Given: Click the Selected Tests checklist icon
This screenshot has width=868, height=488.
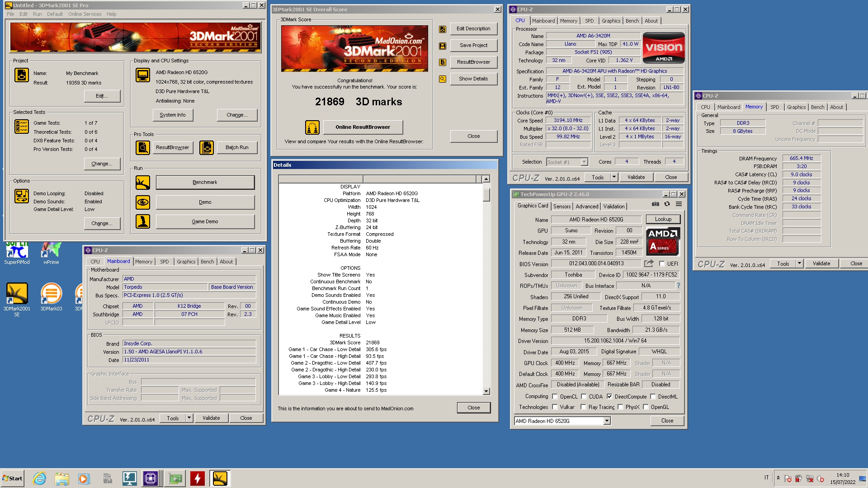Looking at the screenshot, I should pos(21,127).
